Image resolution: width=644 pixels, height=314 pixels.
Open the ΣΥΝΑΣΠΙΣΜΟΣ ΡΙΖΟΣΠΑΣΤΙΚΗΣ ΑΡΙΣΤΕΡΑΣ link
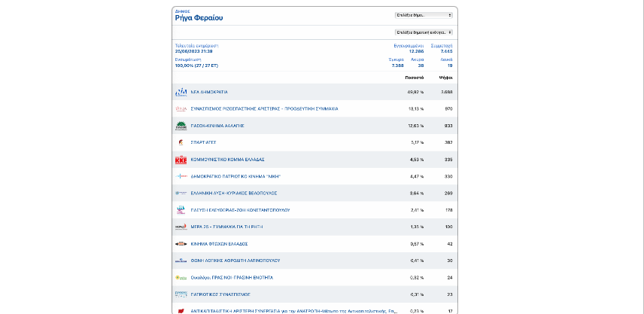(265, 109)
